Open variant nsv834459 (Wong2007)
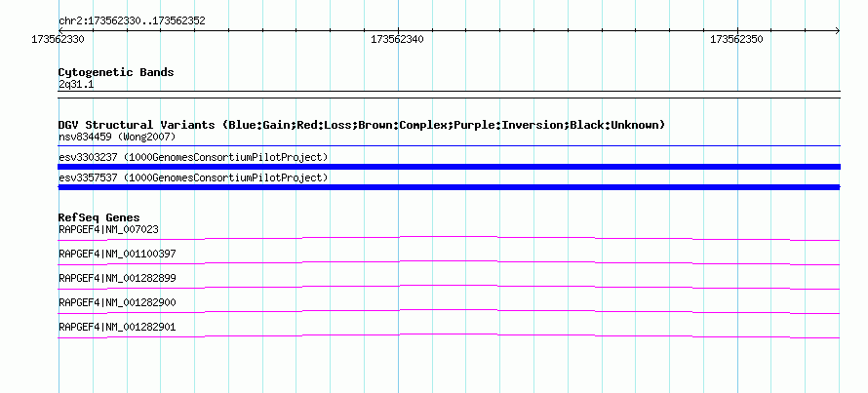This screenshot has width=868, height=393. [117, 137]
